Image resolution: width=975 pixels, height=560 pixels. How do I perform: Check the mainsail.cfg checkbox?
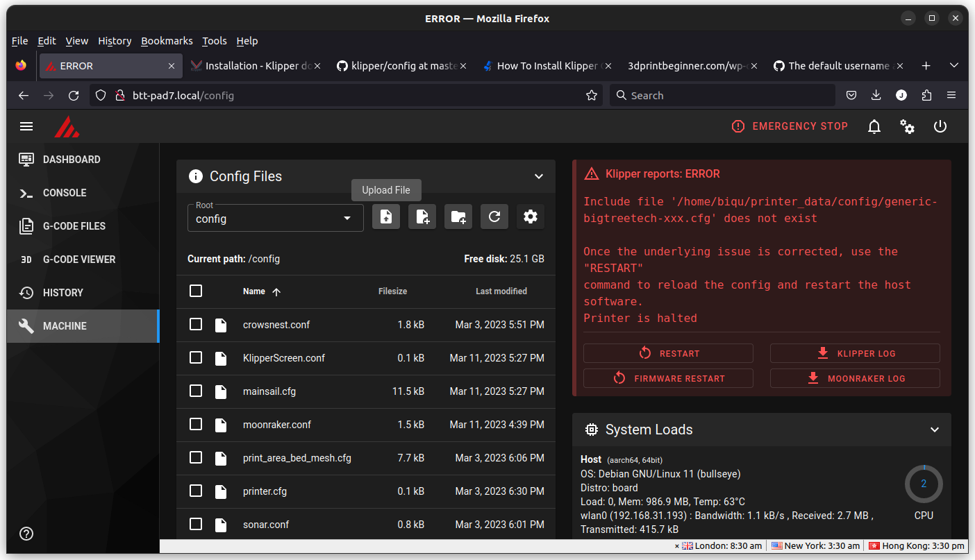click(196, 391)
